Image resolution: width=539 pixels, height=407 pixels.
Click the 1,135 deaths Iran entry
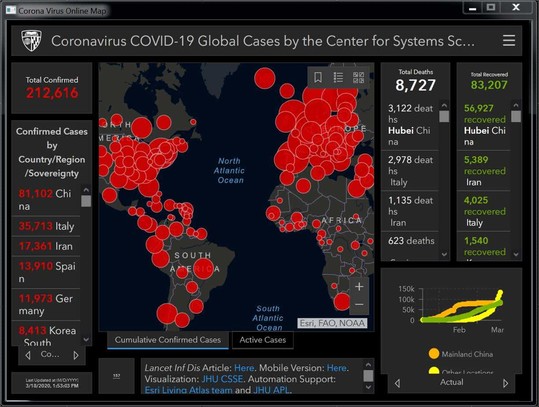[x=410, y=211]
